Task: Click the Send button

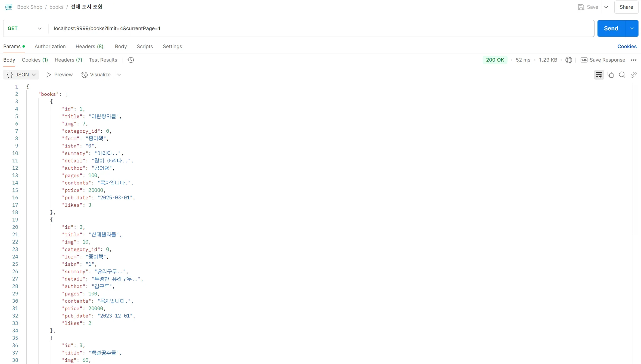Action: (611, 28)
